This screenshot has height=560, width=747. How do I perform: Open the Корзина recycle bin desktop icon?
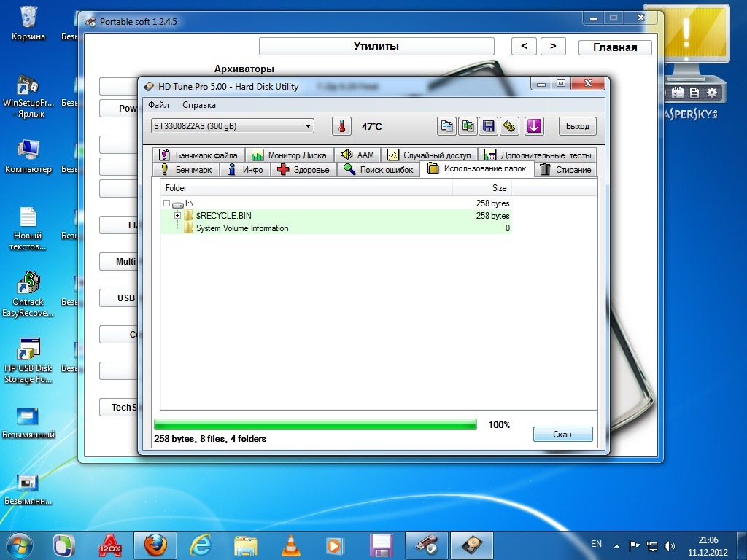click(x=28, y=23)
